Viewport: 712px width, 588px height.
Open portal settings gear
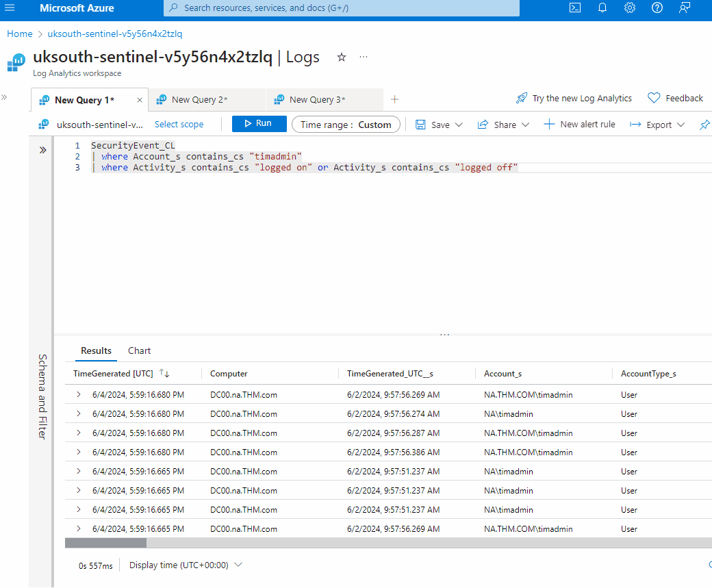[x=629, y=8]
